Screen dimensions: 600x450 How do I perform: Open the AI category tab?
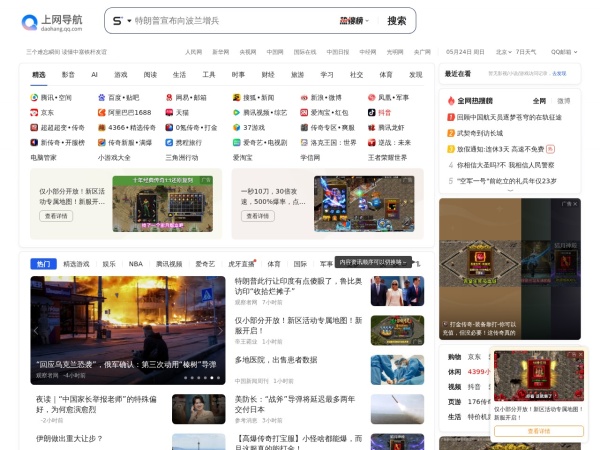94,75
